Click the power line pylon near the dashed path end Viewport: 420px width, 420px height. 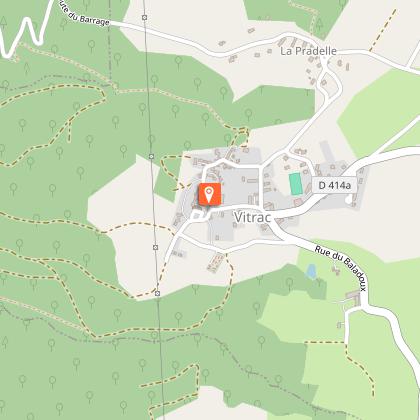point(157,293)
